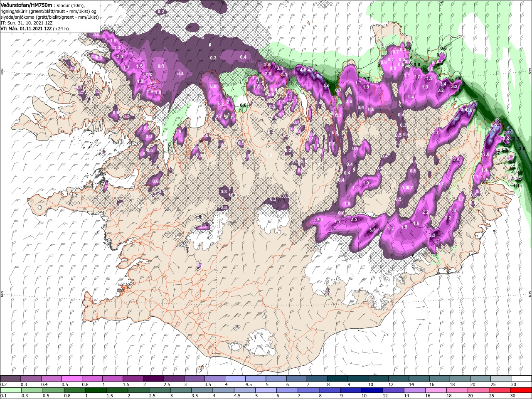
Task: Pick the first mauve 0.2 snow scale swatch
Action: (11, 379)
